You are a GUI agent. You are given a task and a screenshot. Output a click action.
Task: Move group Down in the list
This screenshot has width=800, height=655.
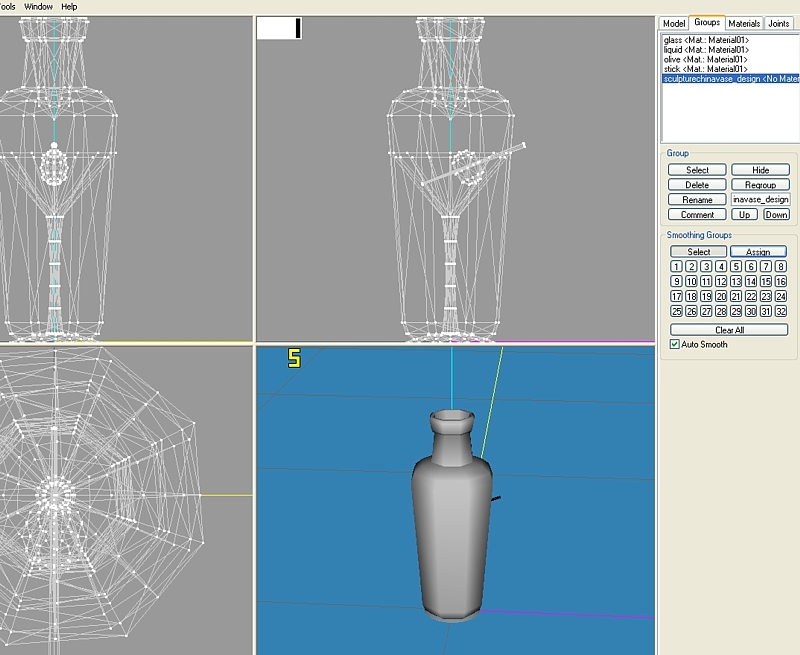tap(776, 215)
